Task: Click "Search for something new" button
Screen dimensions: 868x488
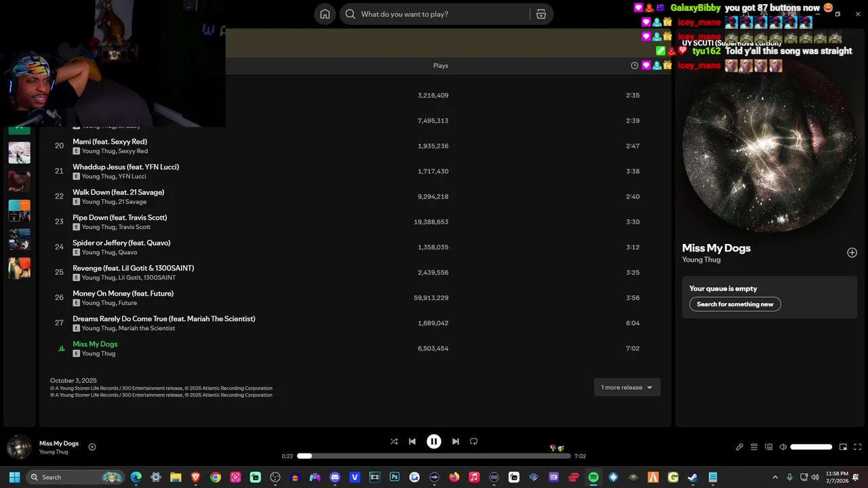Action: [x=735, y=304]
